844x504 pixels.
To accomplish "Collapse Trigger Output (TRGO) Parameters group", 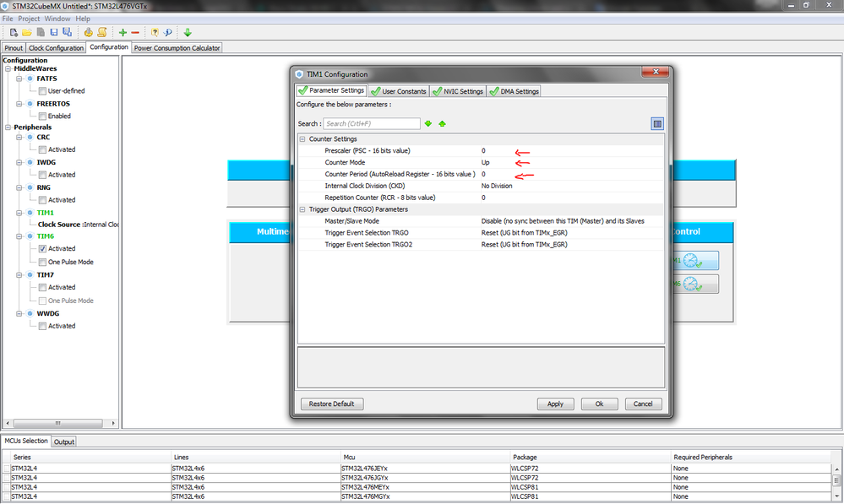I will point(302,209).
